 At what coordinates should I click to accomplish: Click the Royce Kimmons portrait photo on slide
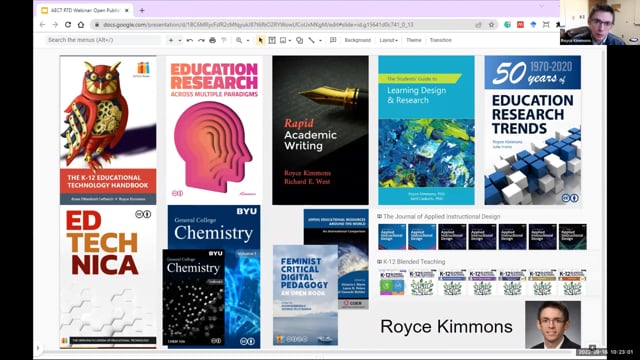pyautogui.click(x=553, y=325)
